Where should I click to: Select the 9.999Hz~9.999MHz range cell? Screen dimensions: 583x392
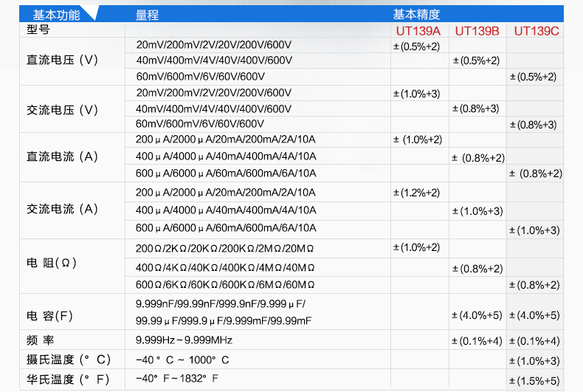click(184, 340)
